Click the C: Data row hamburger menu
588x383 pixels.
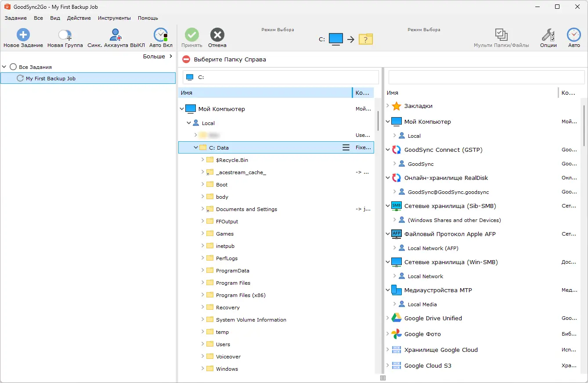coord(346,147)
